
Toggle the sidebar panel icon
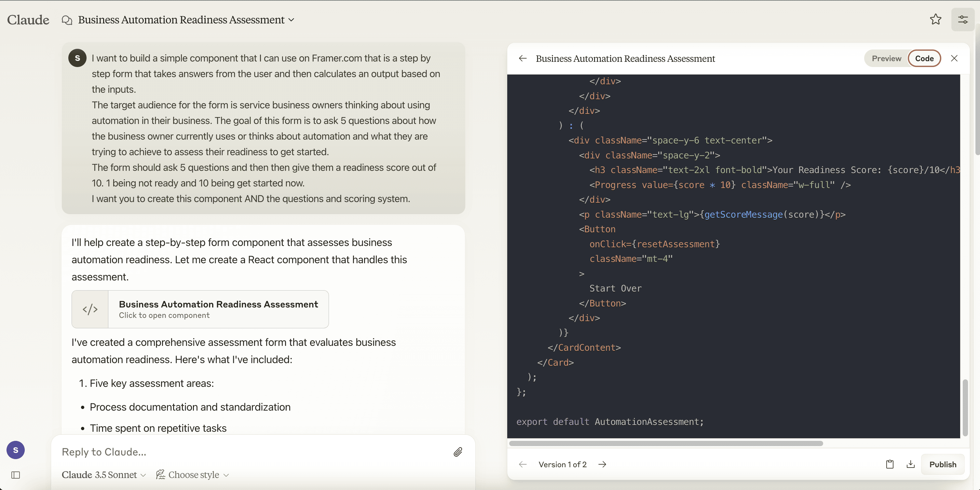[16, 475]
